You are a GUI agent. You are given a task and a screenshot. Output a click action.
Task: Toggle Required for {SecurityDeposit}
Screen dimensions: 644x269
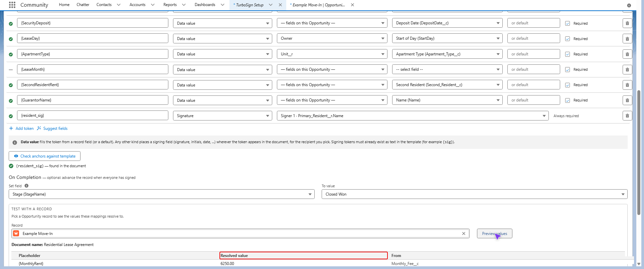point(568,23)
